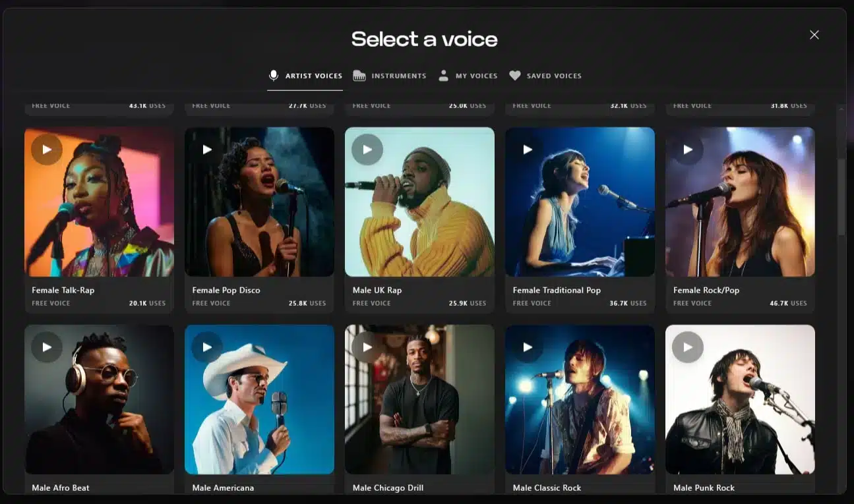
Task: Click the Female Pop Disco title text
Action: point(226,290)
